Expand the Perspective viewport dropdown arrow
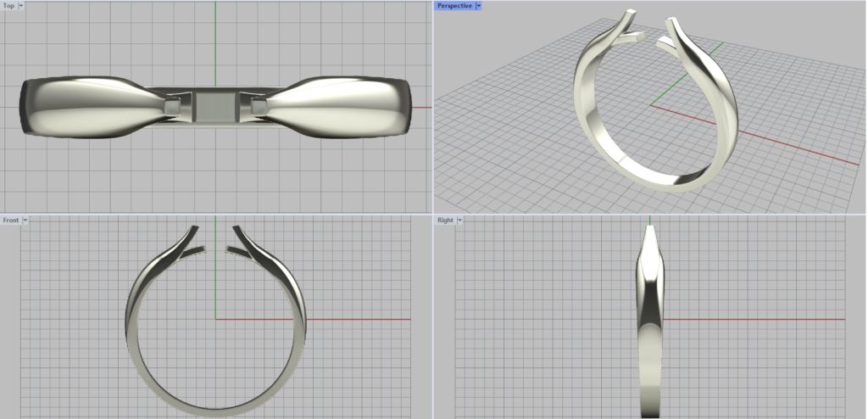 click(479, 6)
